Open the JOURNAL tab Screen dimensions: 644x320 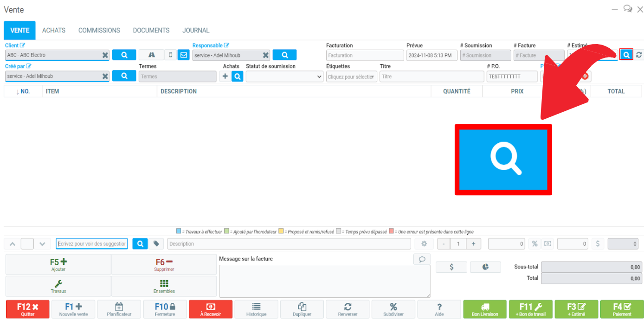point(196,31)
